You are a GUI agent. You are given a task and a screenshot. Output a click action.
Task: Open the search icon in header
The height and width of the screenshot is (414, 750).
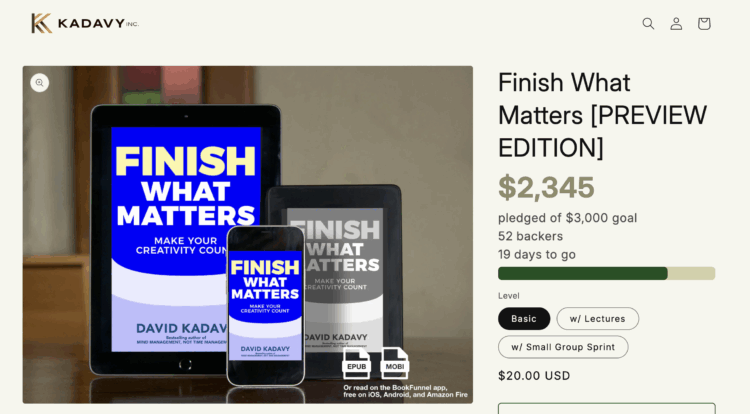pos(648,23)
